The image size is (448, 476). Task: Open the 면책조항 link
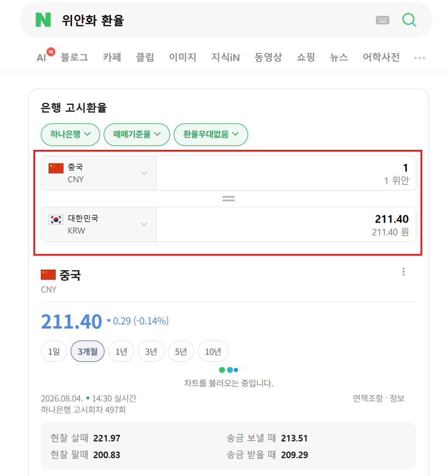coord(368,398)
